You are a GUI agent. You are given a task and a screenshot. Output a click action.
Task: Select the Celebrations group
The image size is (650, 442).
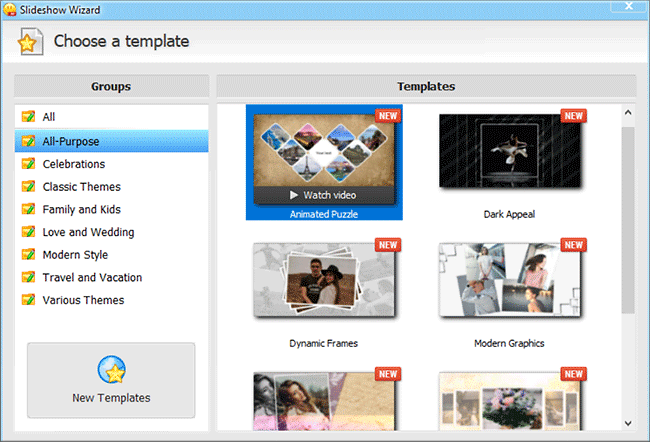(x=112, y=164)
